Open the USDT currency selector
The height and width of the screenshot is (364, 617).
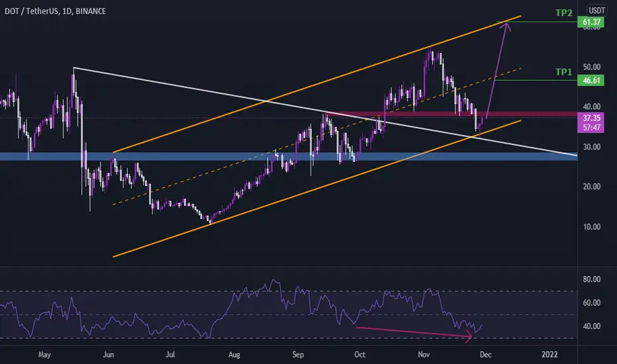596,10
